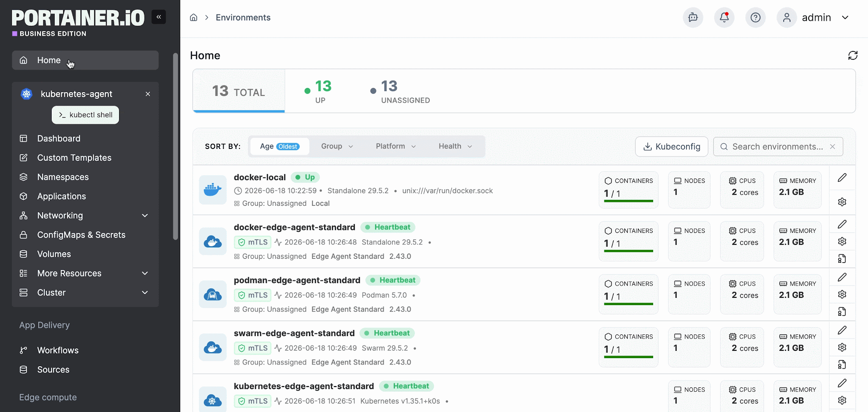Open the AI chat assistant icon in header

[x=693, y=17]
